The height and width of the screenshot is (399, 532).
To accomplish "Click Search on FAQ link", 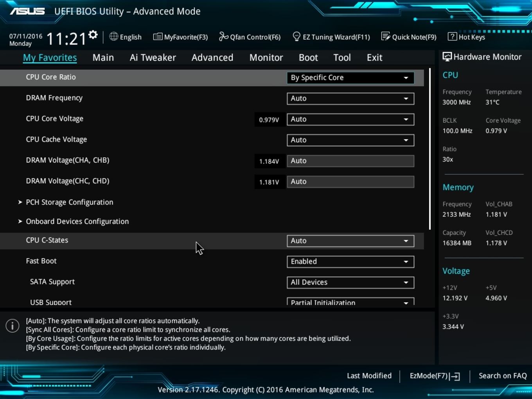I will [x=503, y=376].
